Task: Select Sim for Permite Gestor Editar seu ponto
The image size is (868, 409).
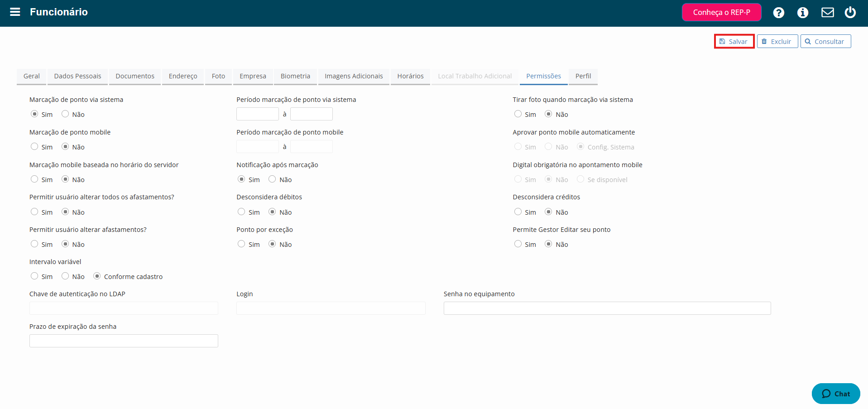Action: 518,244
